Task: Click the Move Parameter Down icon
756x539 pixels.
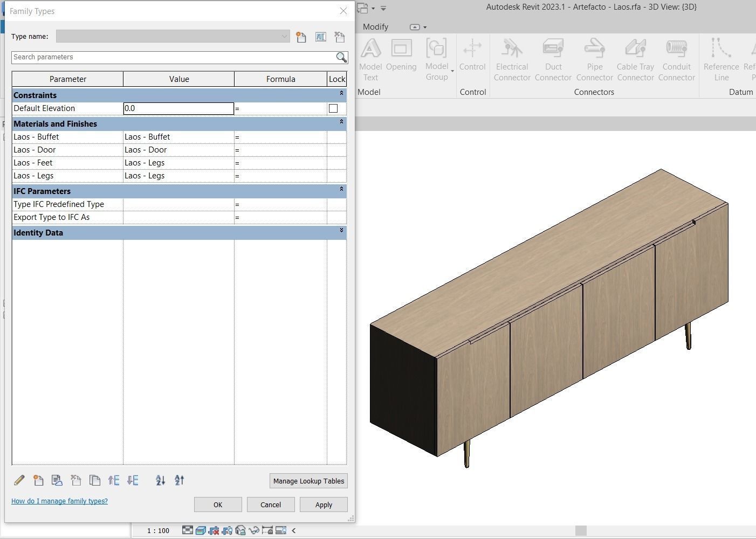Action: coord(133,480)
